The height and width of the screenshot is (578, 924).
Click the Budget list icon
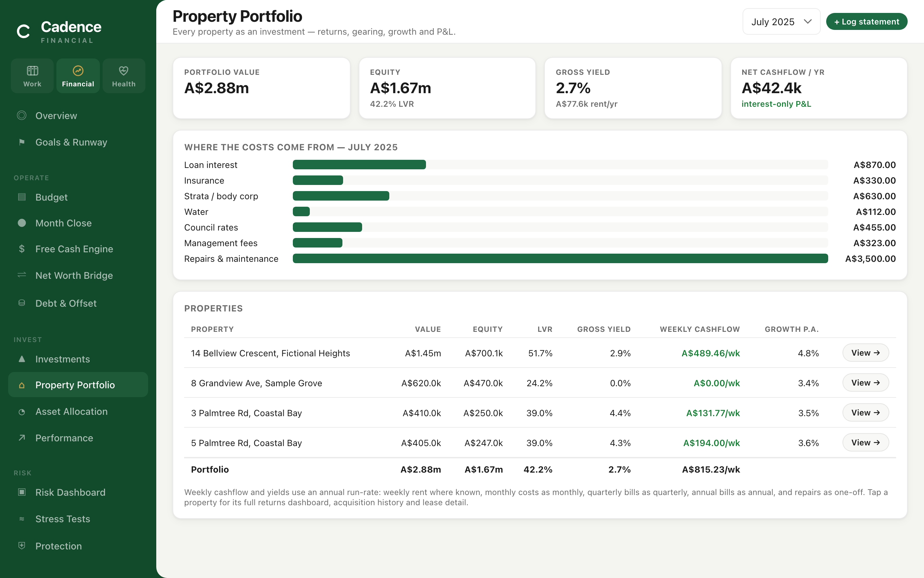tap(22, 197)
